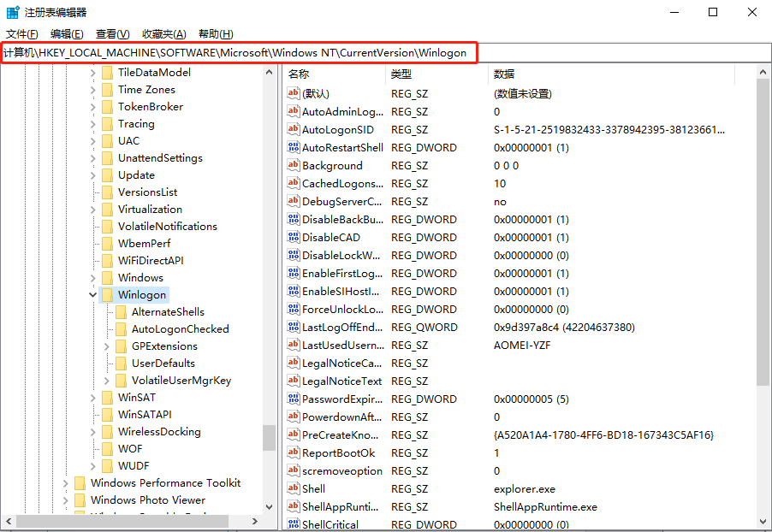
Task: Open the 收藏夹(A) menu
Action: pyautogui.click(x=163, y=34)
